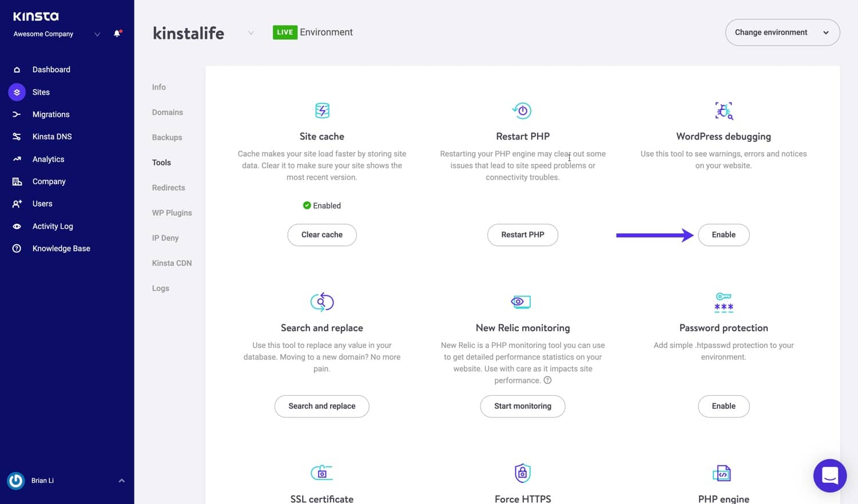Click the Sites layers icon
The height and width of the screenshot is (504, 858).
tap(17, 92)
